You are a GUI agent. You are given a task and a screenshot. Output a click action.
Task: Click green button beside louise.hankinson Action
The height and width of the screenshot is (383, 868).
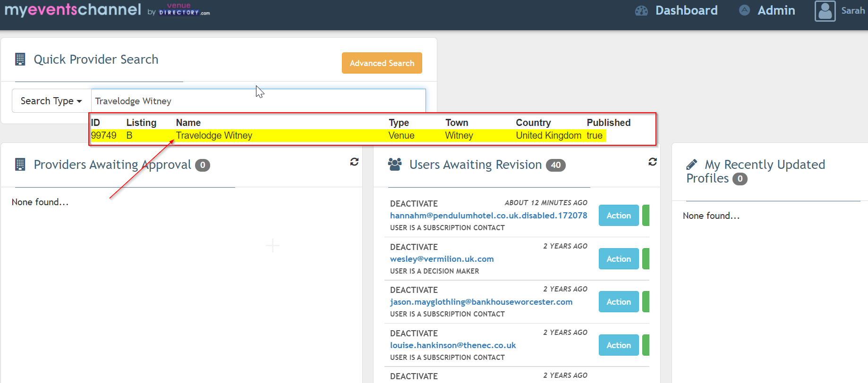point(646,345)
